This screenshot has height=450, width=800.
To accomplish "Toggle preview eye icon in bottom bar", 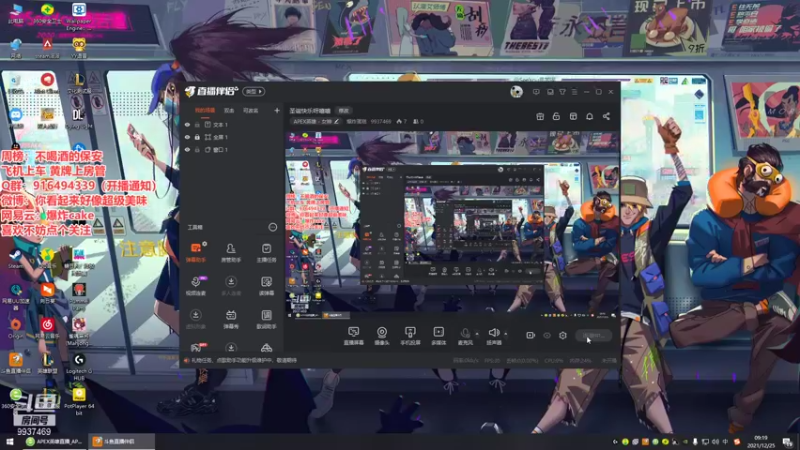I will tap(547, 335).
